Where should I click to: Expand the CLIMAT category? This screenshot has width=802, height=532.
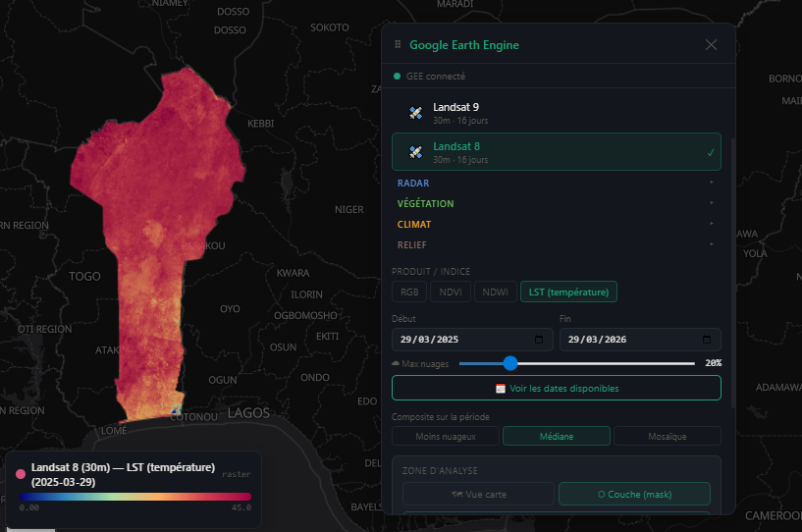557,224
